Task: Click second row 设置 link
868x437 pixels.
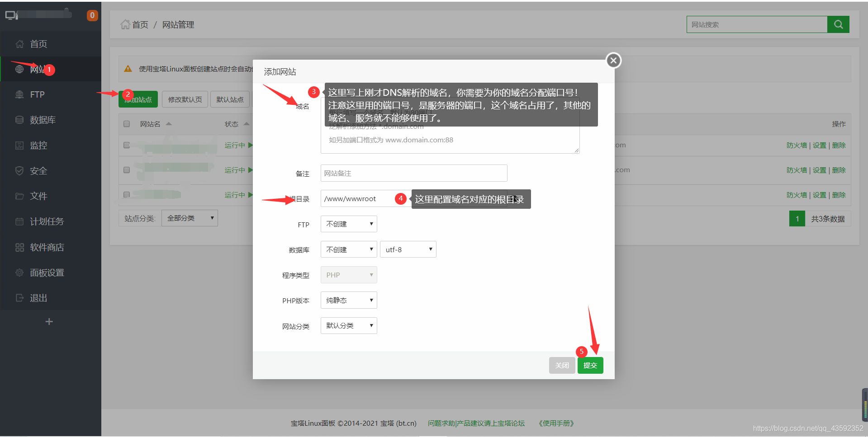Action: click(820, 170)
